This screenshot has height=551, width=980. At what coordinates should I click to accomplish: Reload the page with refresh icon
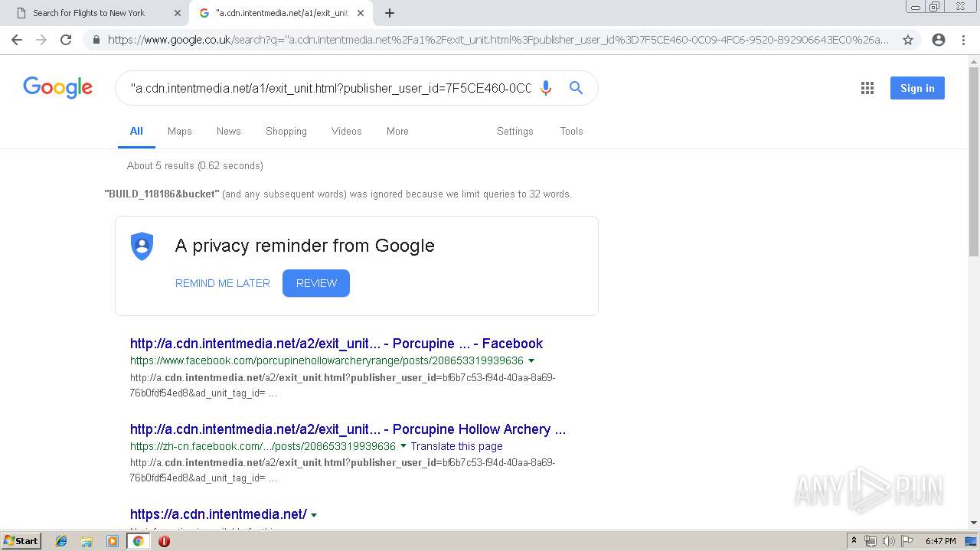point(66,40)
